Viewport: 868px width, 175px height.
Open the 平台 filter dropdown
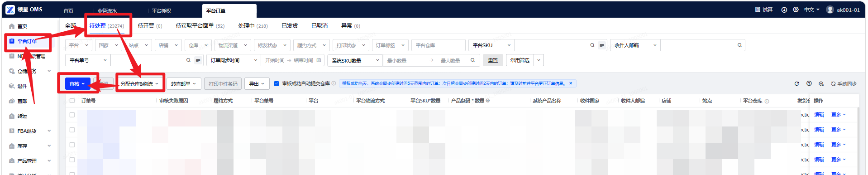[79, 45]
